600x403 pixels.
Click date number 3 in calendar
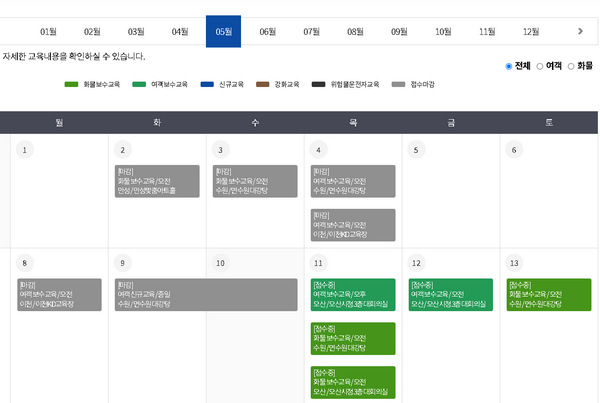(220, 150)
